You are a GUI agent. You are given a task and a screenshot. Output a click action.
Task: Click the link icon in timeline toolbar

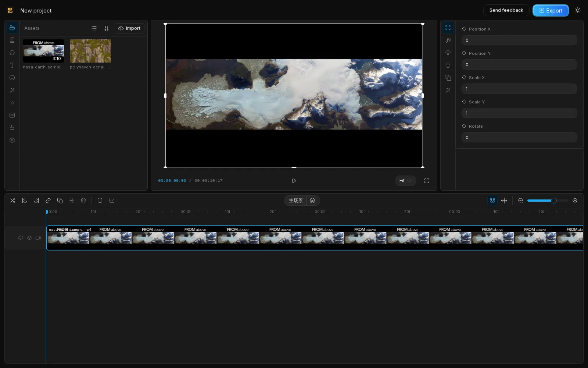48,201
